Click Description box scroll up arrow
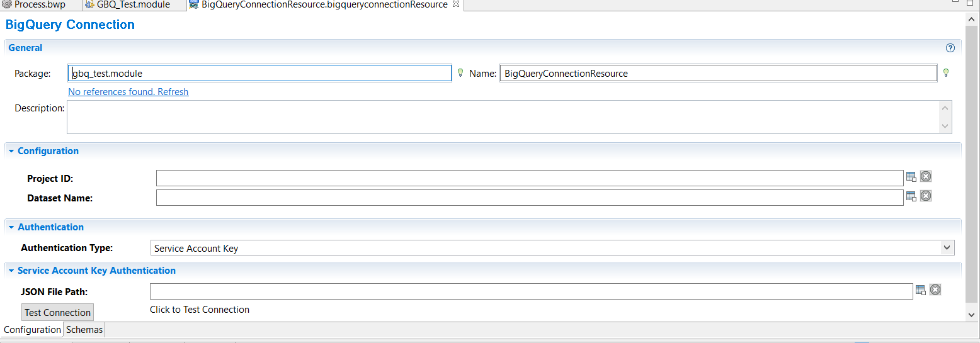 click(945, 108)
